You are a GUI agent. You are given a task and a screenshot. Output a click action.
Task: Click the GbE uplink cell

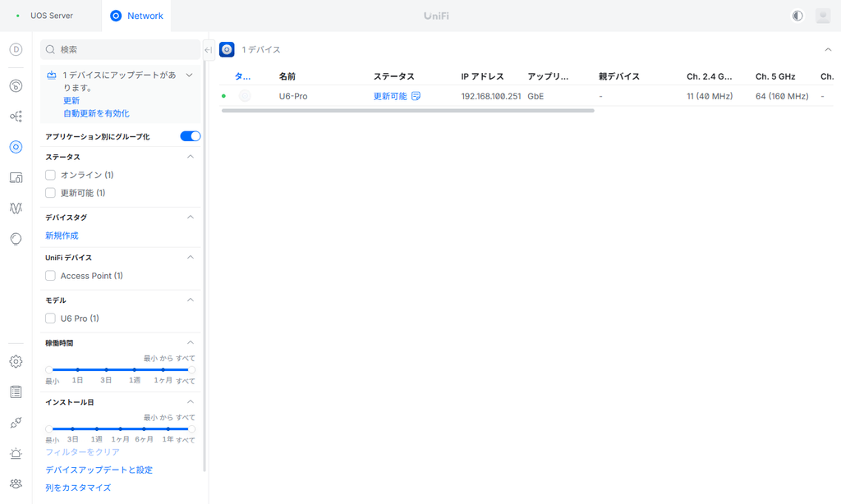pos(535,97)
